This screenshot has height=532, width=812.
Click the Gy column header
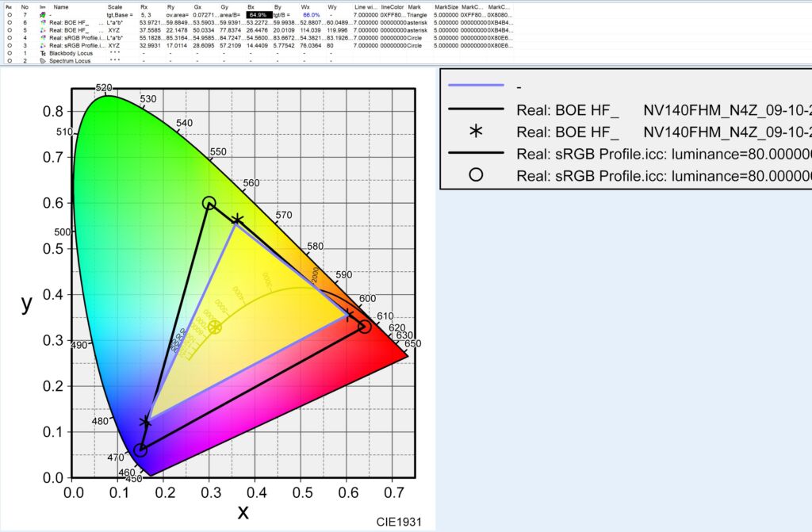point(224,7)
